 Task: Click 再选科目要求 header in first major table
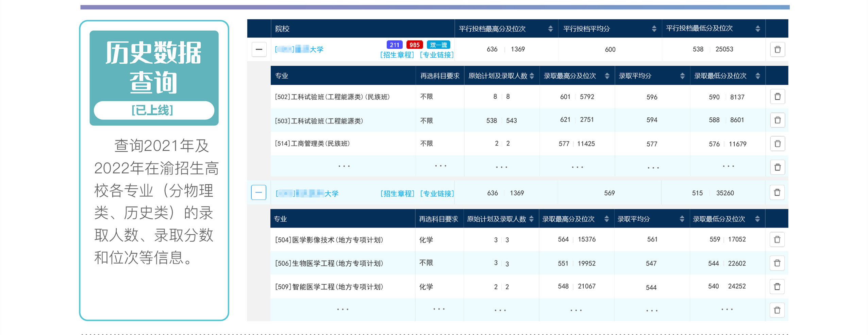440,76
